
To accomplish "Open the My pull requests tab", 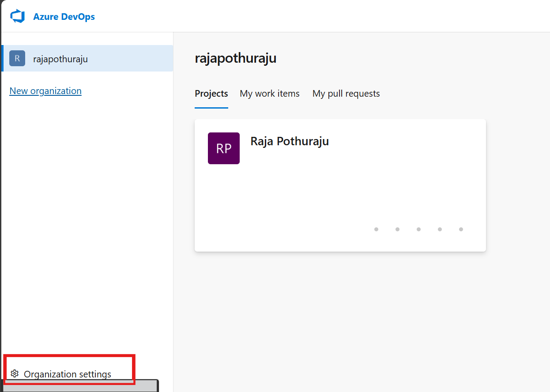I will coord(346,94).
